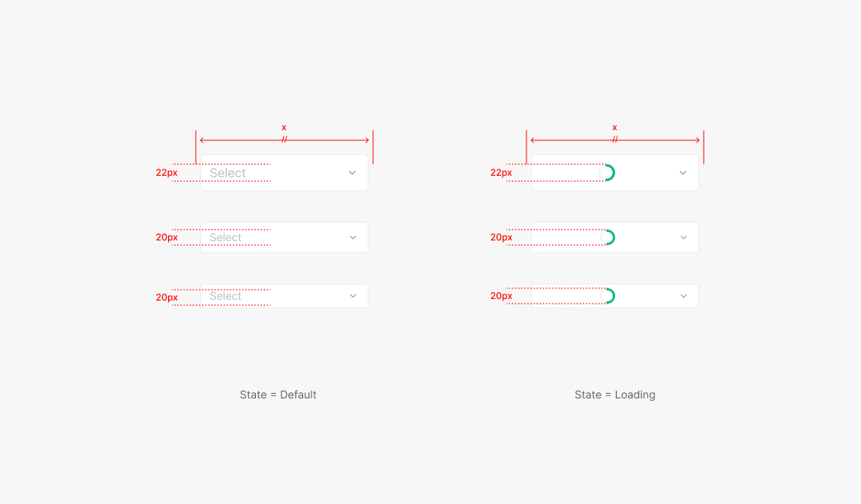861x504 pixels.
Task: Click the "State = Default" caption
Action: pyautogui.click(x=278, y=395)
